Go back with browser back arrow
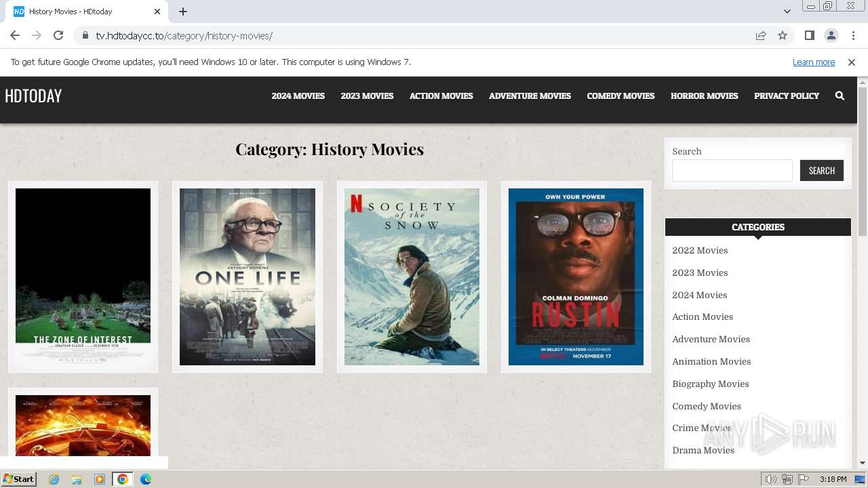This screenshot has width=868, height=488. coord(15,35)
